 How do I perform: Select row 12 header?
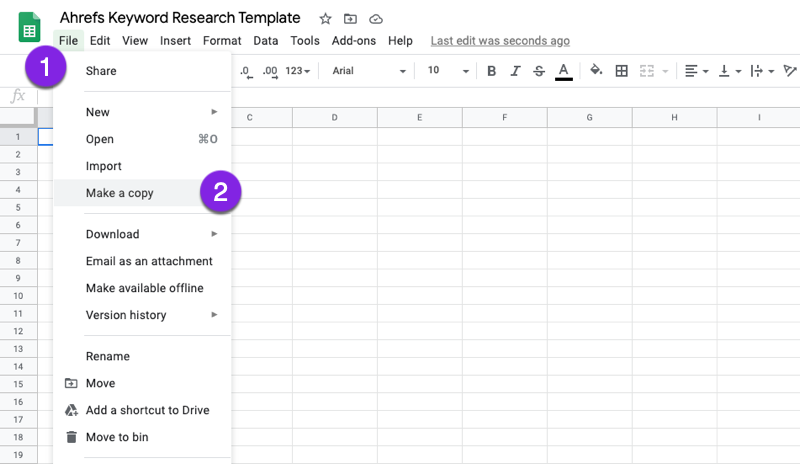coord(18,331)
